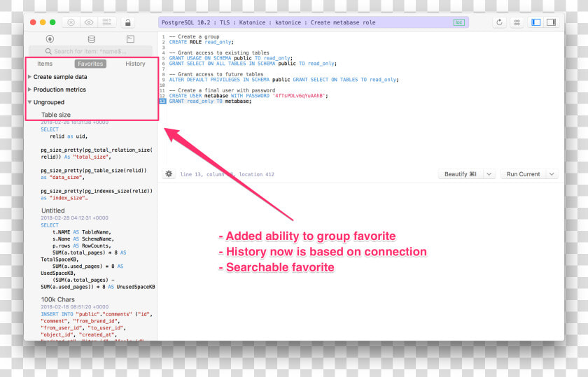
Task: Expand the 'Production metrics' group
Action: coord(29,90)
